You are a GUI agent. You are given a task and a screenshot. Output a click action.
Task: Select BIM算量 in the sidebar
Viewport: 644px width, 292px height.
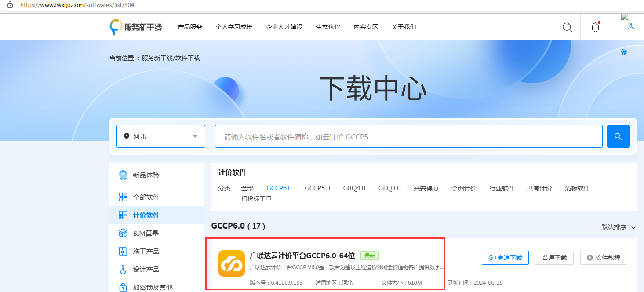(156, 234)
